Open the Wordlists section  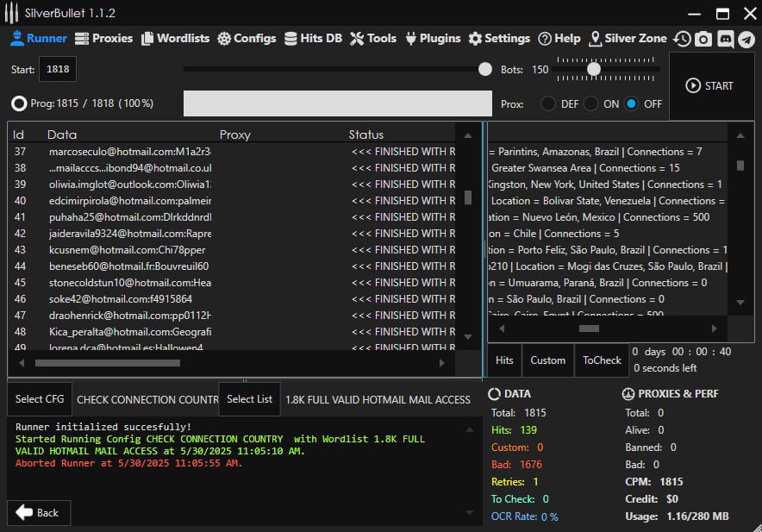coord(176,39)
